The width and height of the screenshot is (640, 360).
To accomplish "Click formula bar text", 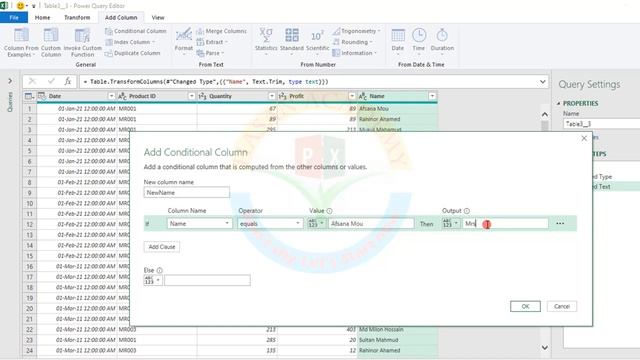I will [x=206, y=82].
